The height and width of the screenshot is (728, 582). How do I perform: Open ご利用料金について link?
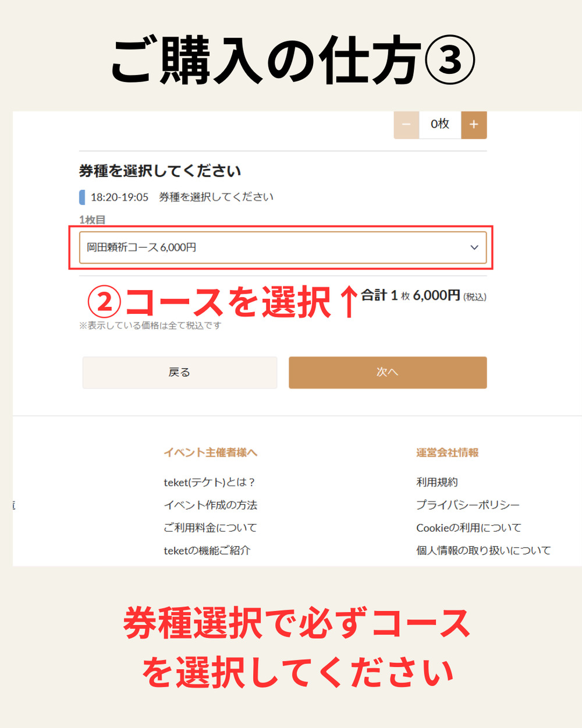[x=210, y=528]
